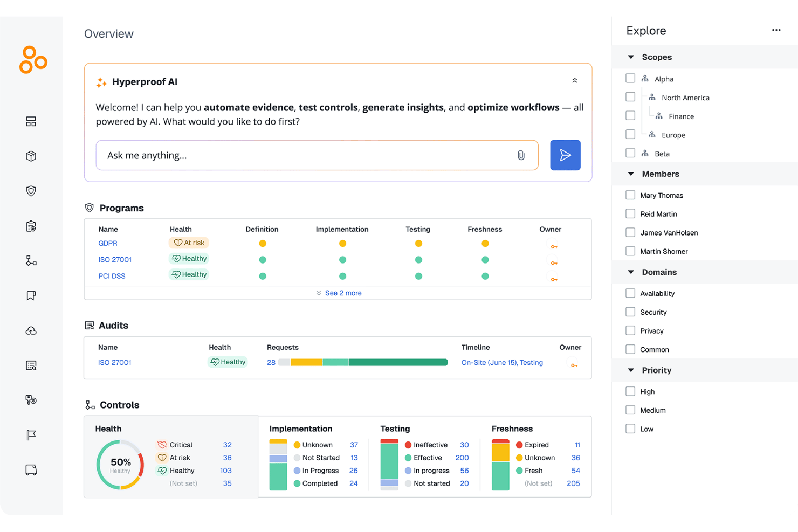Open the audits search-list sidebar icon
Viewport: 798px width, 532px height.
click(x=31, y=365)
